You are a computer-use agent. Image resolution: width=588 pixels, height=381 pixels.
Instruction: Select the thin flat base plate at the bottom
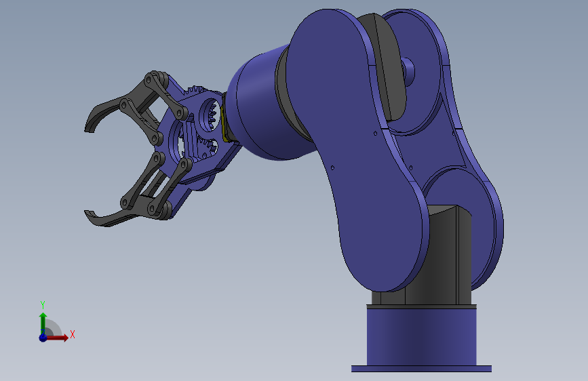pos(421,369)
